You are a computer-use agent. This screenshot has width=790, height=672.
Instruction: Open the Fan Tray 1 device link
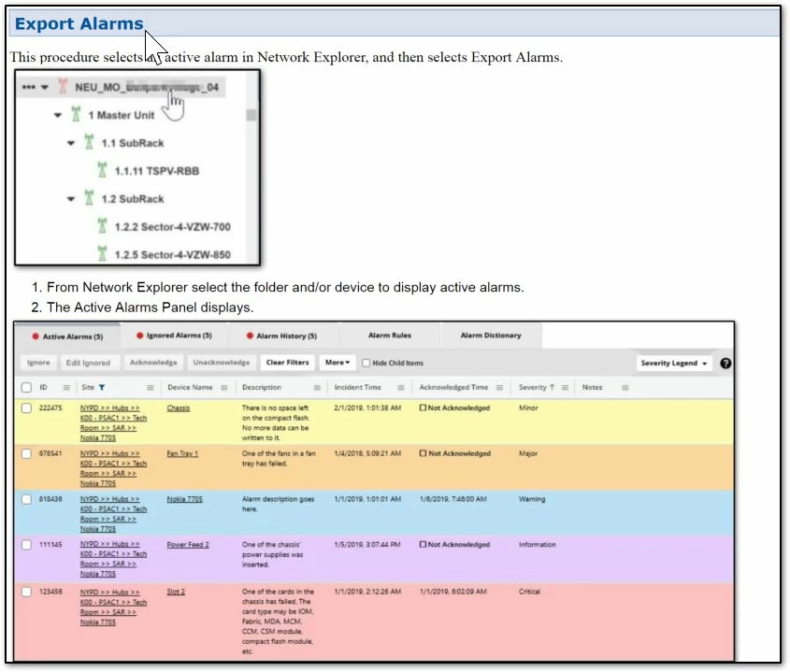pos(182,454)
